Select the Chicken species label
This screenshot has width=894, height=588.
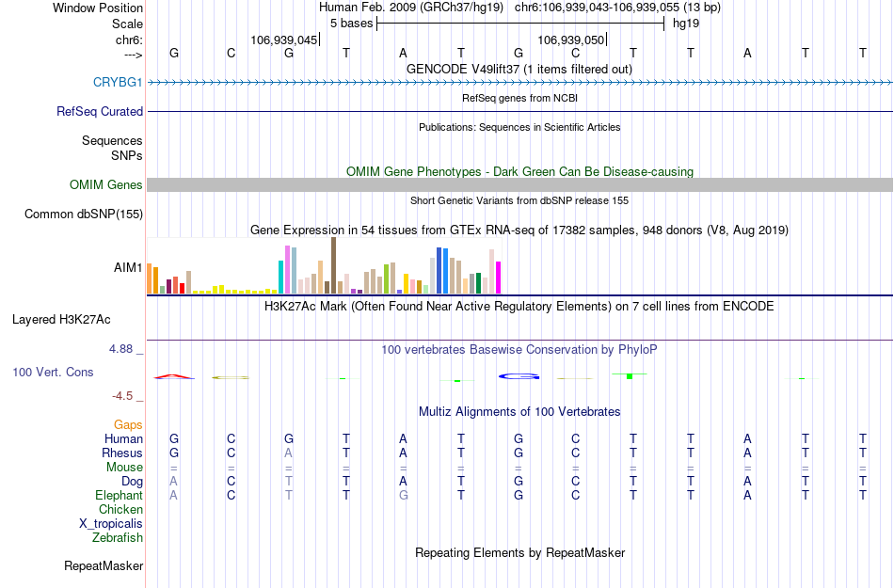pyautogui.click(x=120, y=509)
